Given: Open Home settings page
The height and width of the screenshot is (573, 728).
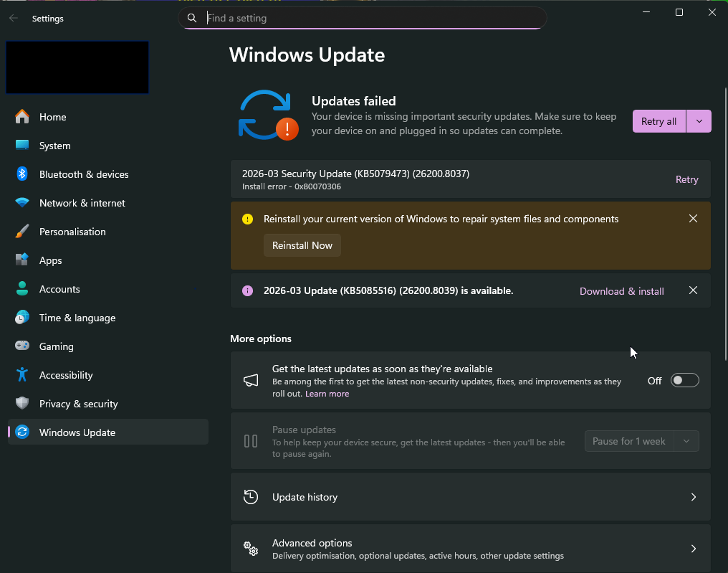Looking at the screenshot, I should point(108,117).
